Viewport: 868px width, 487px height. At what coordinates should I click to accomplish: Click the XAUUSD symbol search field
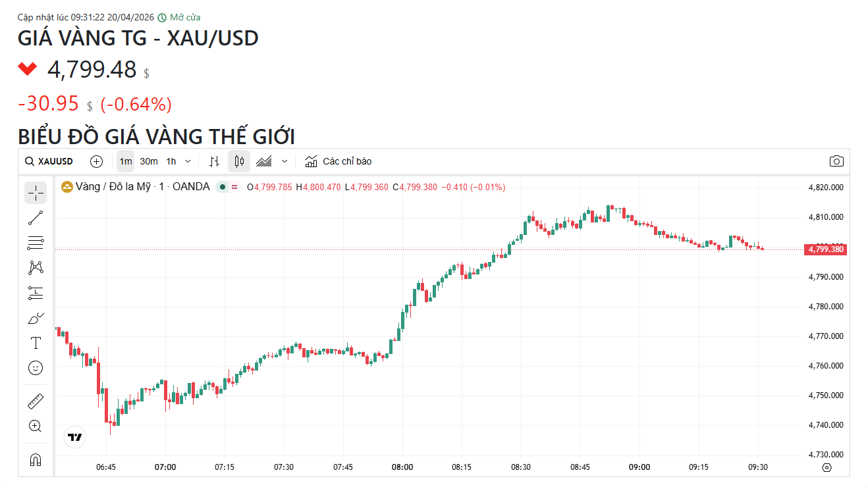coord(49,161)
